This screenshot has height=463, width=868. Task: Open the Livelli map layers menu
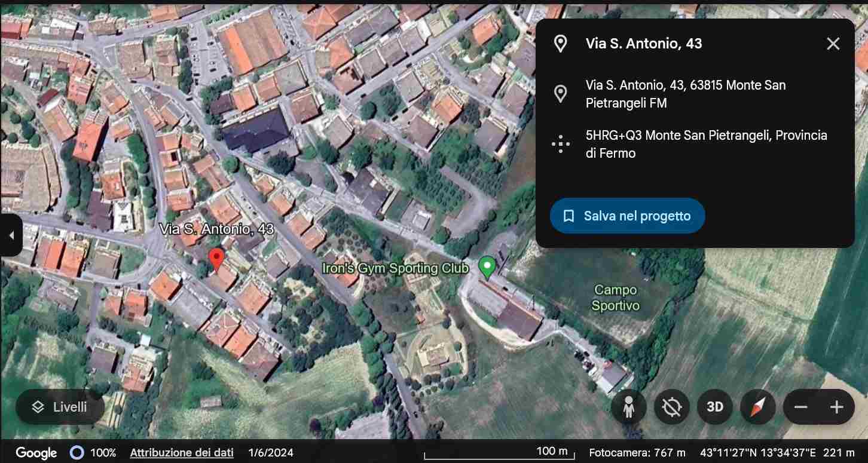[60, 407]
